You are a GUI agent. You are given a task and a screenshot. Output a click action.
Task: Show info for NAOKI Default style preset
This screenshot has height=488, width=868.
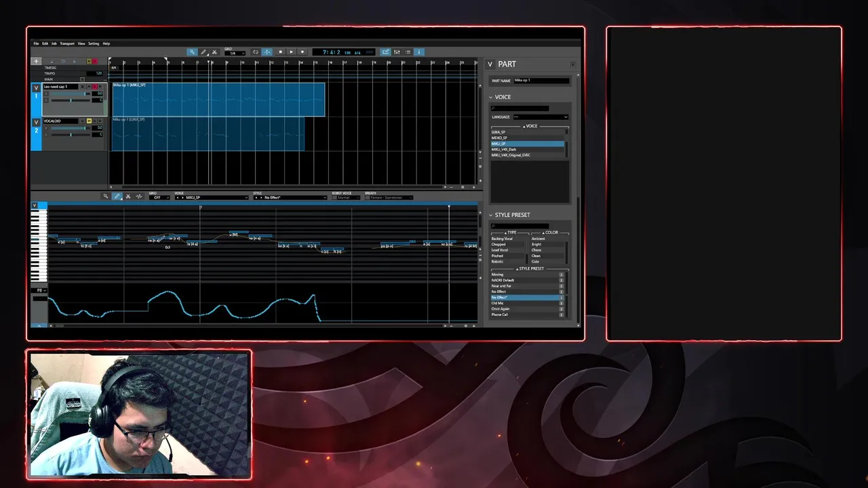(561, 280)
